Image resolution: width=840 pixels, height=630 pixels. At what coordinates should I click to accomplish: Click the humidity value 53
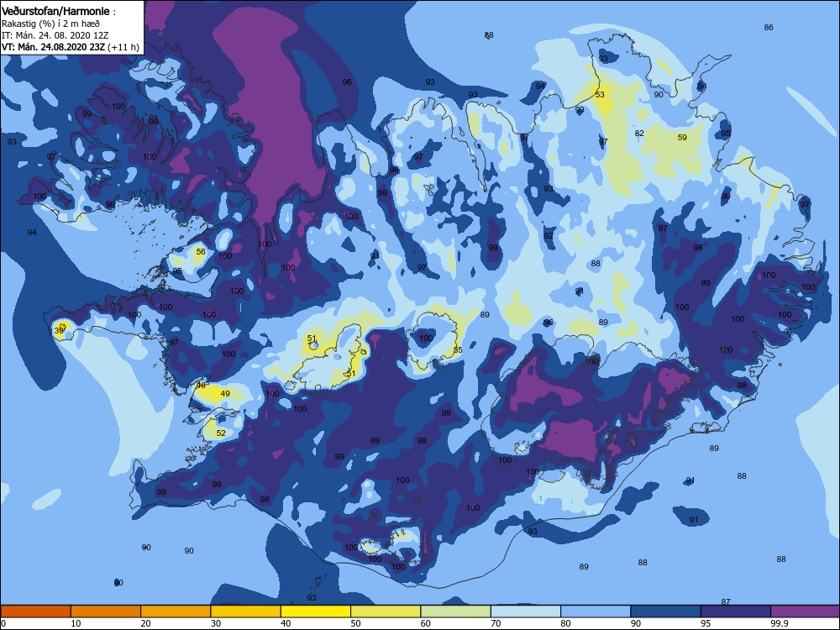pos(600,94)
